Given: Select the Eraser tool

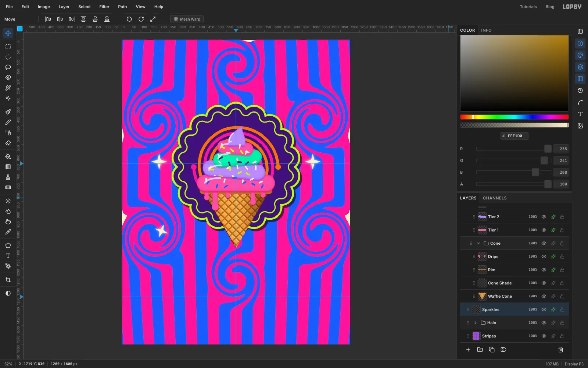Looking at the screenshot, I should [8, 143].
